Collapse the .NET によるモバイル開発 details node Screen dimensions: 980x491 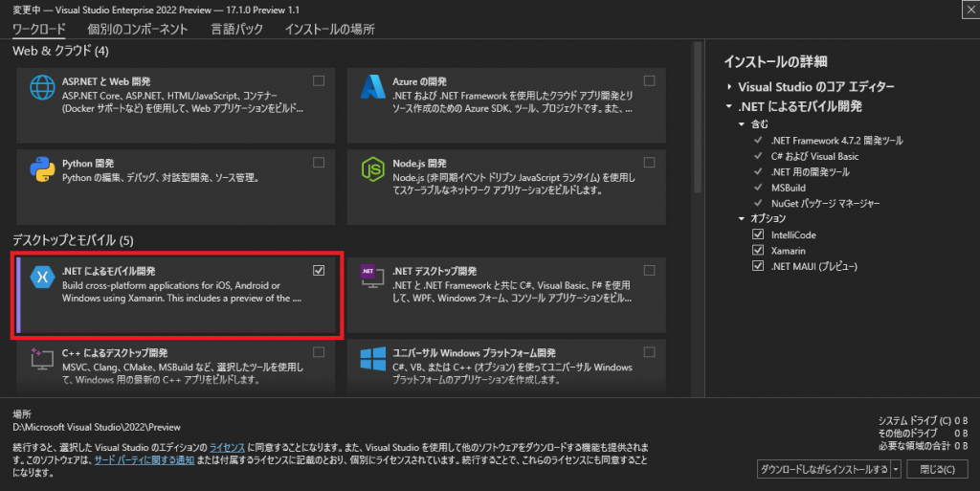(x=728, y=106)
